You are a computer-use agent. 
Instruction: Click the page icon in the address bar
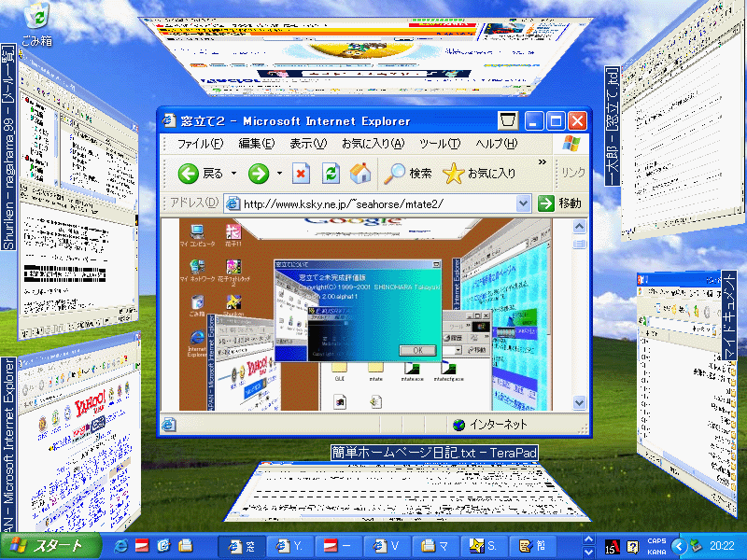[233, 203]
